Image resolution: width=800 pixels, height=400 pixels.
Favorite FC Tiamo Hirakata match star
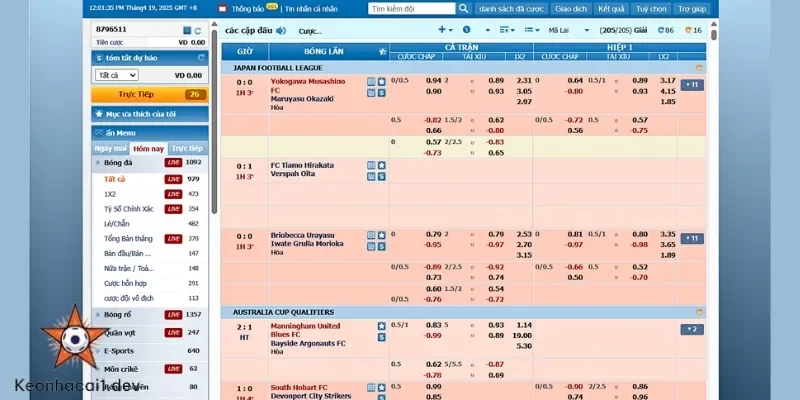coord(382,165)
